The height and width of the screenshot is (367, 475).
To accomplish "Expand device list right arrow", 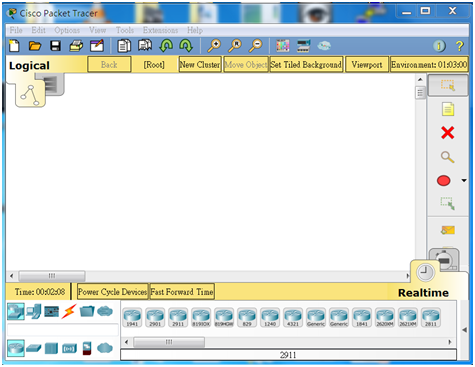I will point(450,342).
